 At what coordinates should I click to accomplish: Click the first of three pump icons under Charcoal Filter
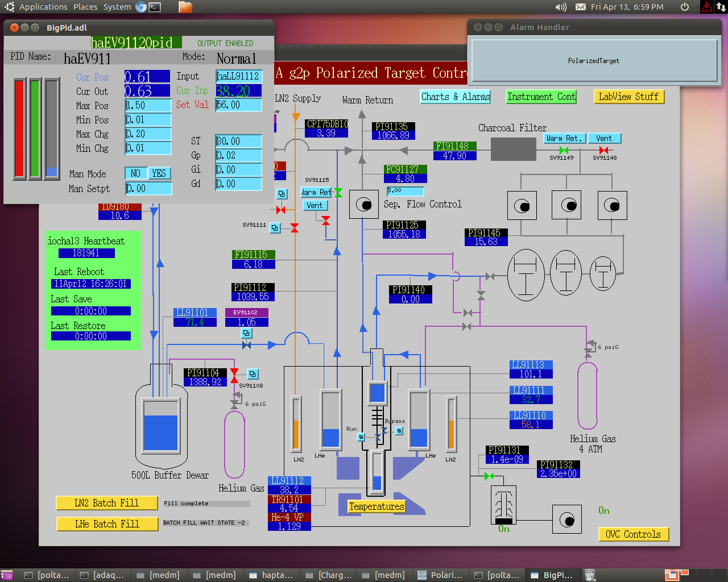coord(522,205)
